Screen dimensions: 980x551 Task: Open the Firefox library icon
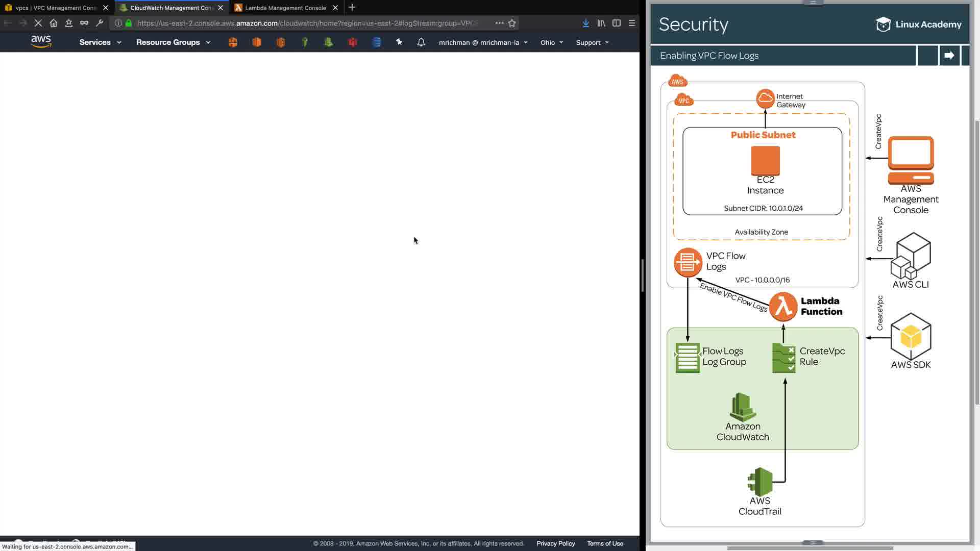tap(601, 23)
